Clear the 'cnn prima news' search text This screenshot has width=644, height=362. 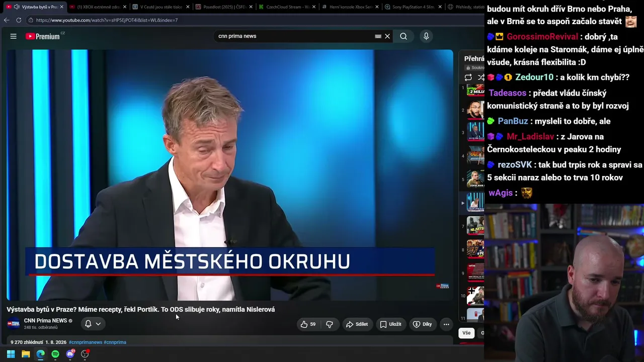387,36
